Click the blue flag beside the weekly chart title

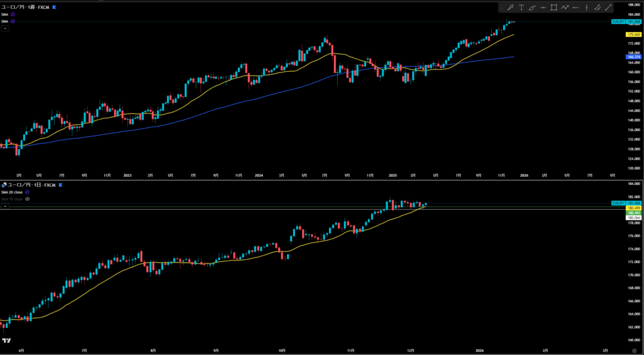click(53, 7)
